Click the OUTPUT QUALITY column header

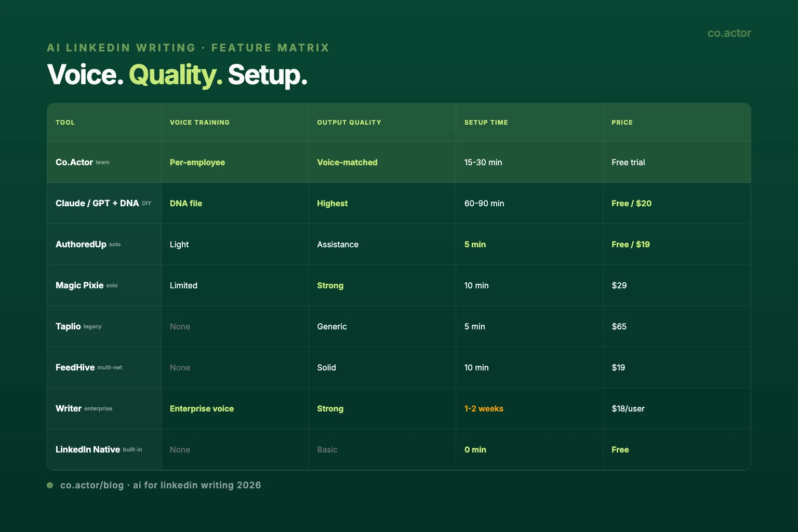(x=349, y=123)
